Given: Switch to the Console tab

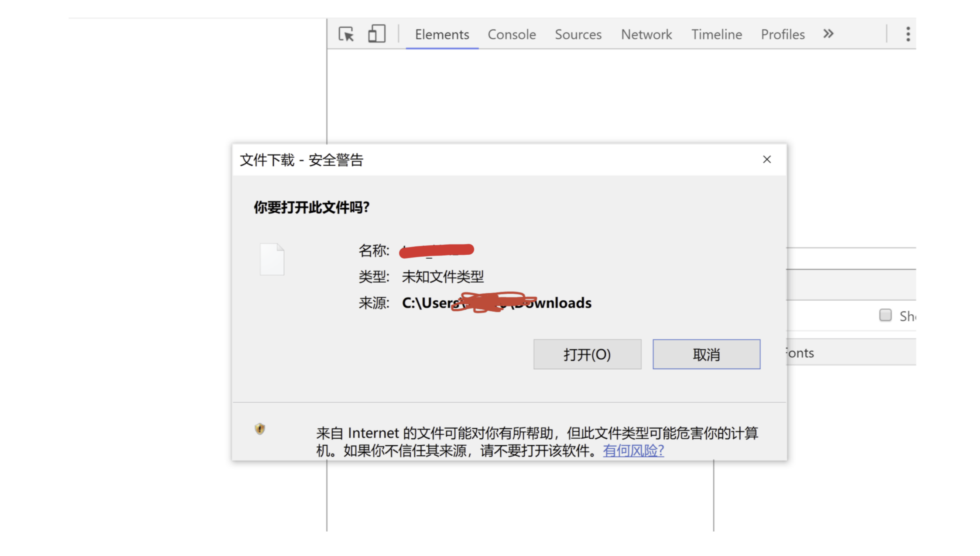Looking at the screenshot, I should click(511, 34).
